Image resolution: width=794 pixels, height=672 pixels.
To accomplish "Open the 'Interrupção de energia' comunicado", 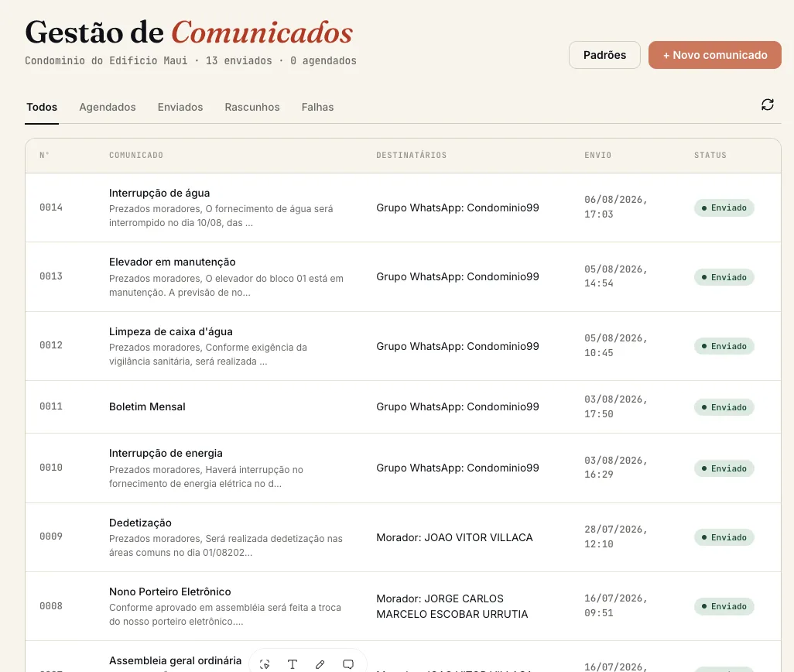I will [166, 453].
